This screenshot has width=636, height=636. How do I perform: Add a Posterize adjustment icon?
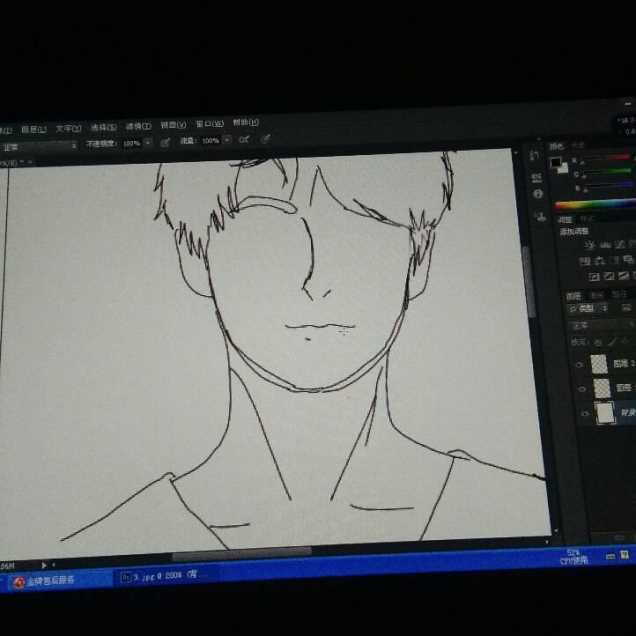(609, 276)
